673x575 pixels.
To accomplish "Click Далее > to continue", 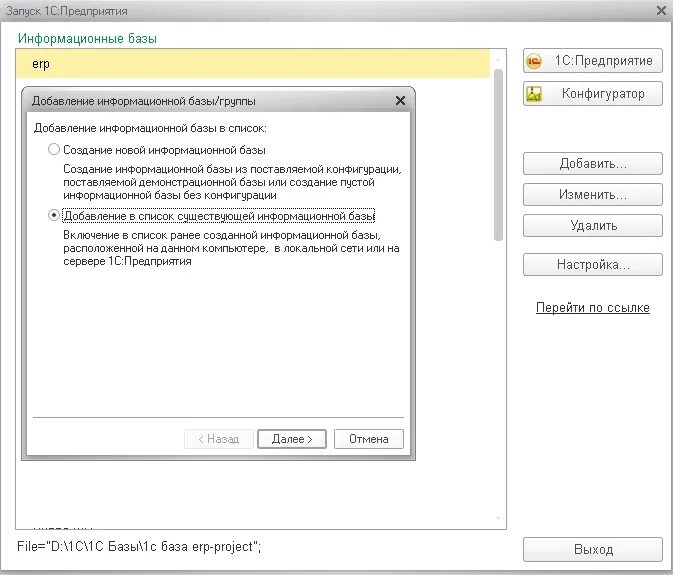I will [292, 439].
